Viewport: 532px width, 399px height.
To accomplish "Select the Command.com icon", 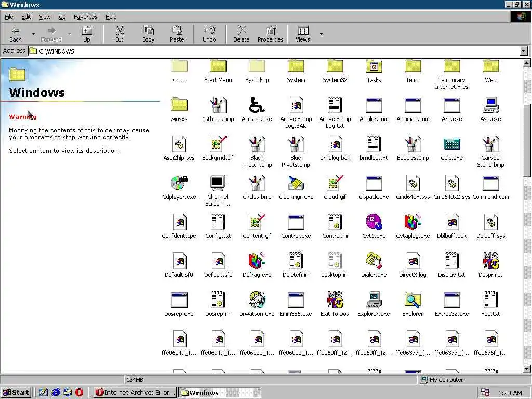I will click(x=490, y=183).
